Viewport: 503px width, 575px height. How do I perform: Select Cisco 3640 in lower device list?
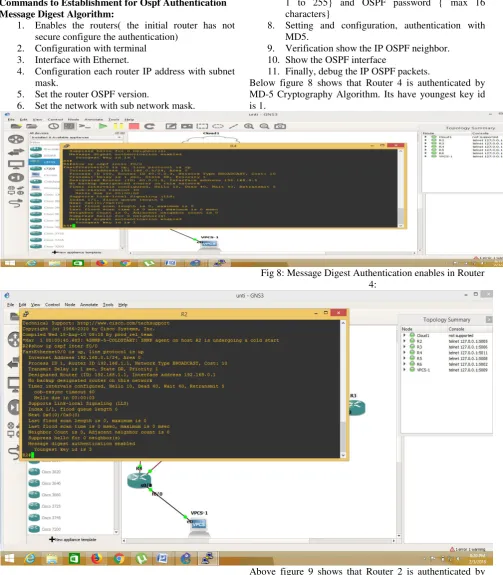pyautogui.click(x=45, y=483)
